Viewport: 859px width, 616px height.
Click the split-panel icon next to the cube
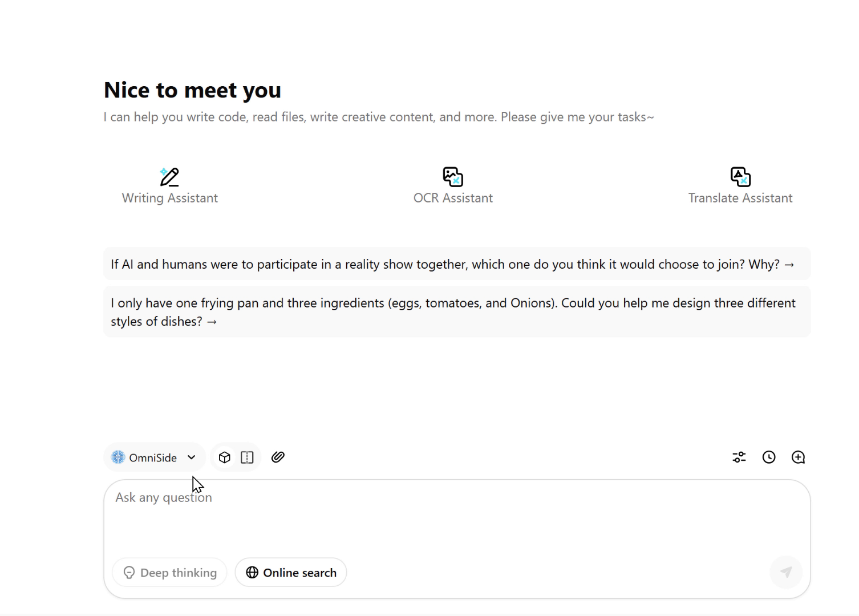click(247, 457)
